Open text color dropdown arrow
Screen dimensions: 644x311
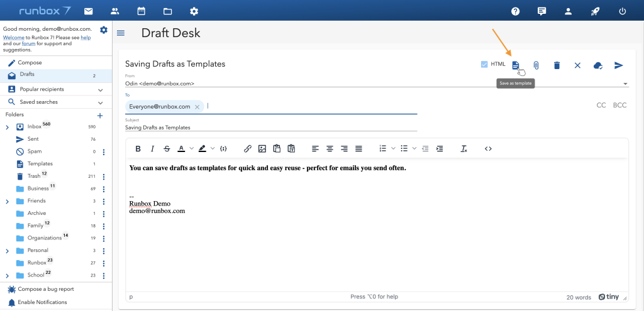click(191, 149)
